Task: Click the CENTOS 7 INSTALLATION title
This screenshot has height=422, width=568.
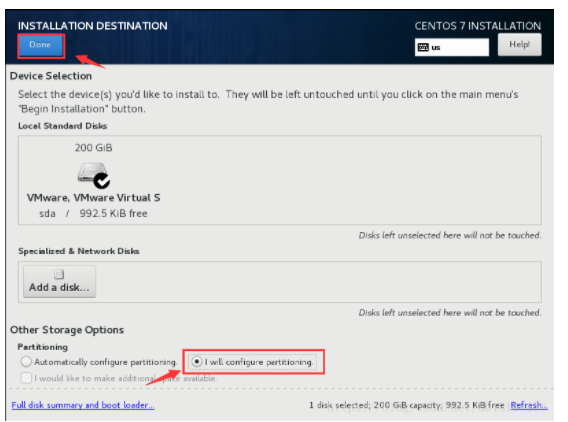Action: (478, 26)
